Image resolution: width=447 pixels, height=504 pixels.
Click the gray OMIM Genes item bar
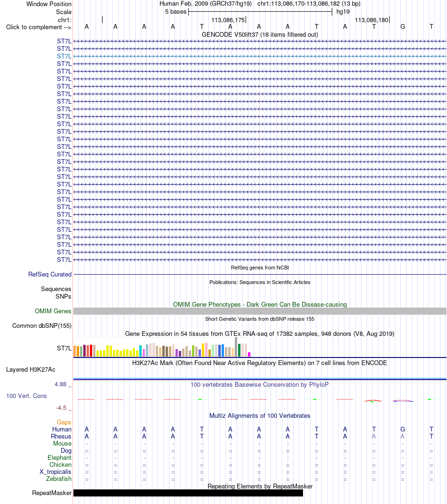tap(260, 311)
